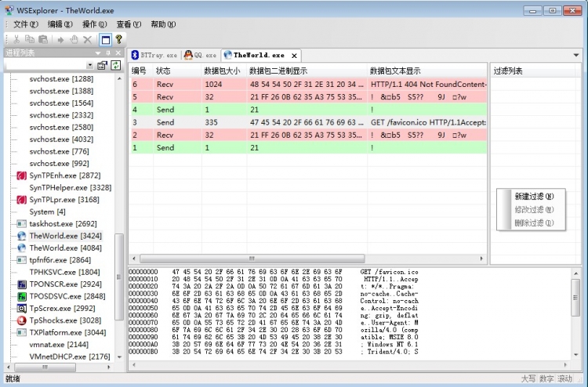Viewport: 588px width, 387px height.
Task: Click the hand stop-capture toolbar icon
Action: pos(74,39)
